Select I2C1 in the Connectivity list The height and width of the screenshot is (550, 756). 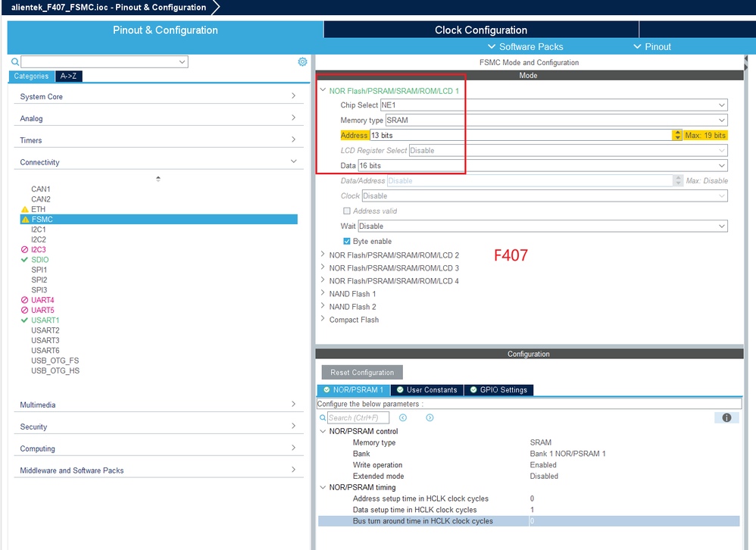(x=39, y=230)
